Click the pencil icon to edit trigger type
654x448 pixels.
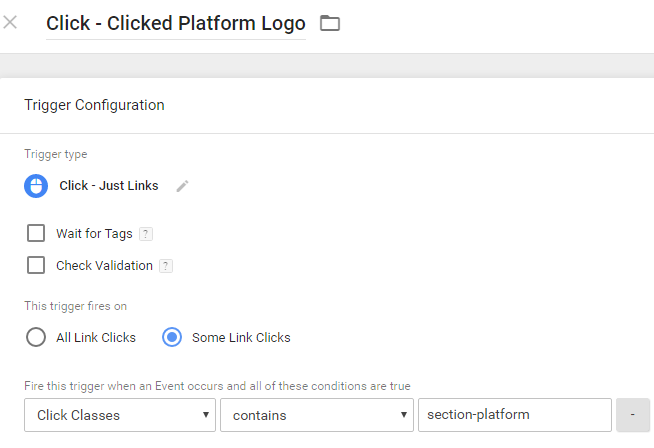tap(182, 186)
